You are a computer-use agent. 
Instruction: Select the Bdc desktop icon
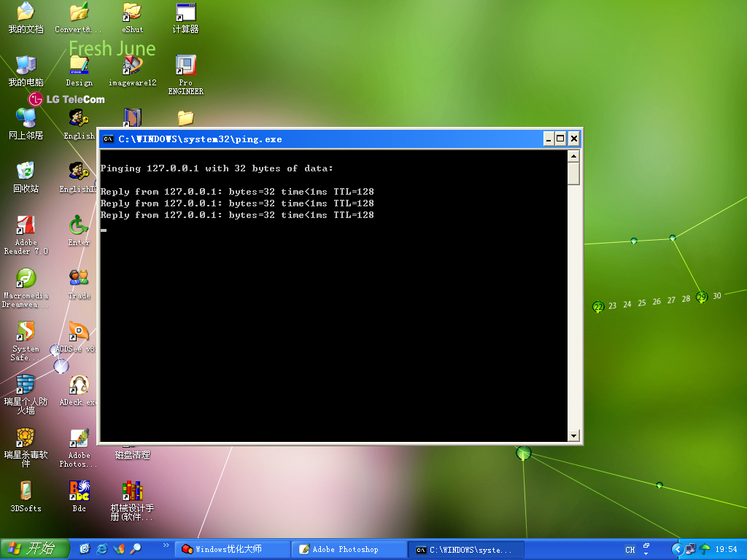coord(79,491)
